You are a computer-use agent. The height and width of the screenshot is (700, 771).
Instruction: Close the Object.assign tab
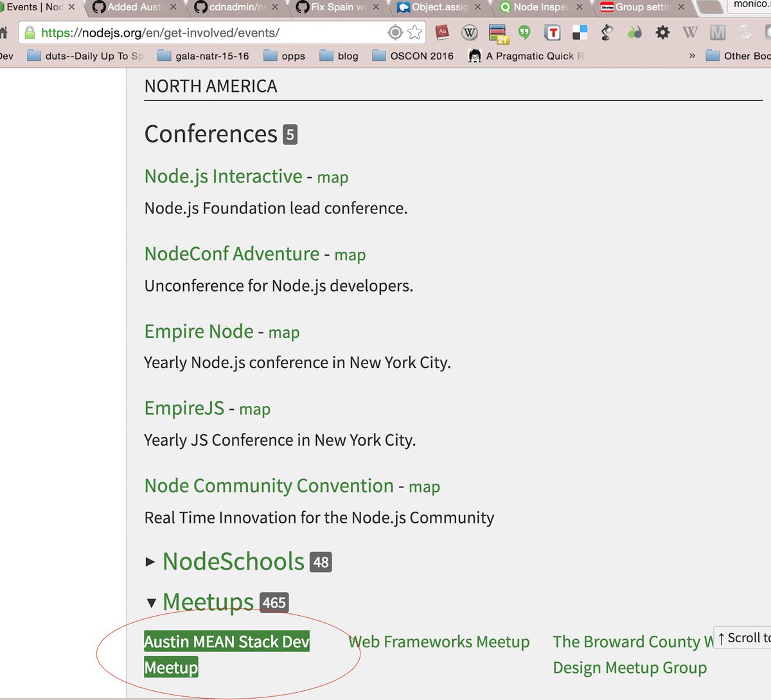pos(477,7)
